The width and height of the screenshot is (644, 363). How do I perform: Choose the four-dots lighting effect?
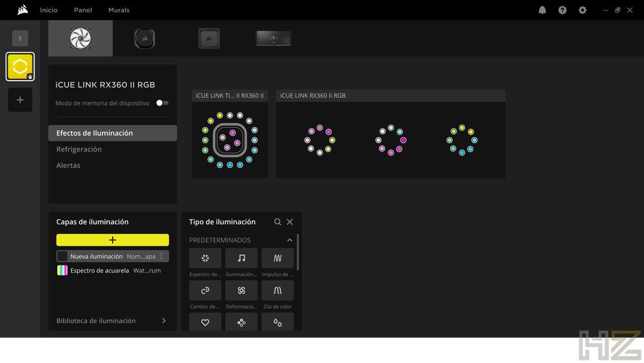pos(241,322)
